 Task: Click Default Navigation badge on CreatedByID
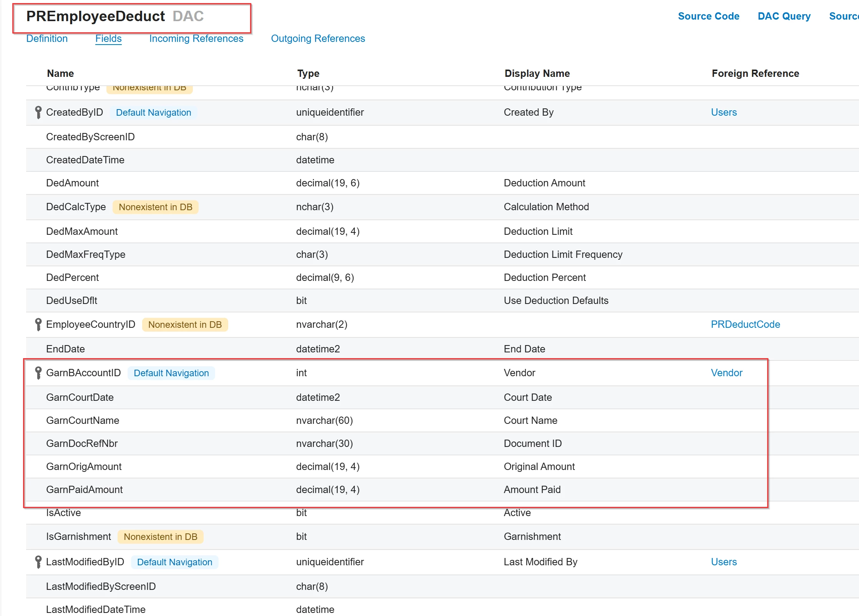(x=153, y=113)
